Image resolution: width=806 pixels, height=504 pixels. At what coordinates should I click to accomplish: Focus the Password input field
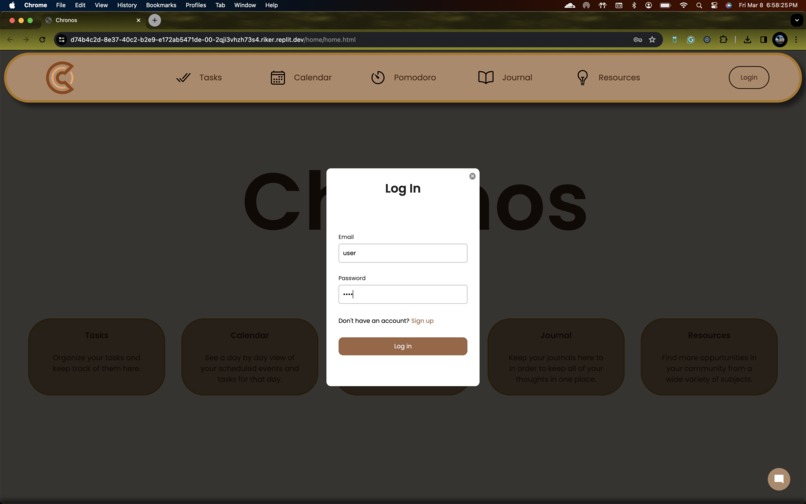pyautogui.click(x=402, y=294)
